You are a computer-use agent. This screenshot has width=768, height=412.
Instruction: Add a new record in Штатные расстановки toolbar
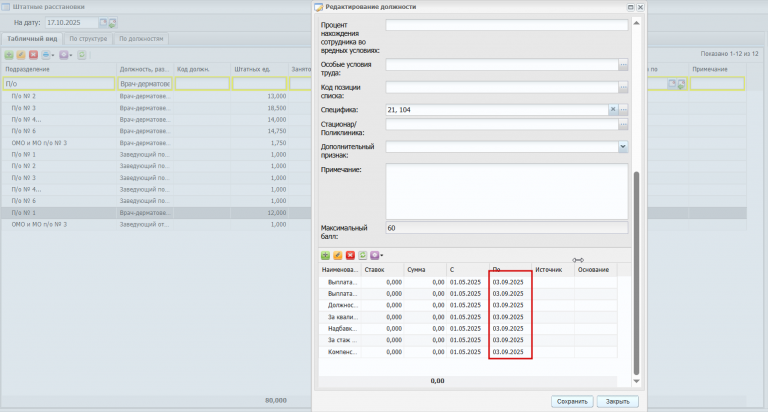click(x=9, y=55)
